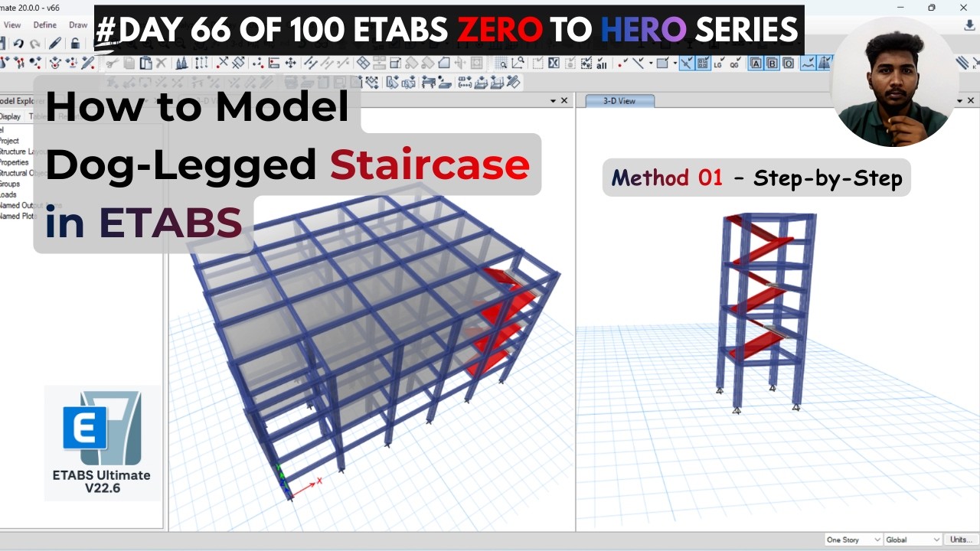The height and width of the screenshot is (551, 980).
Task: Open the One Story dropdown in the status bar
Action: click(x=853, y=540)
